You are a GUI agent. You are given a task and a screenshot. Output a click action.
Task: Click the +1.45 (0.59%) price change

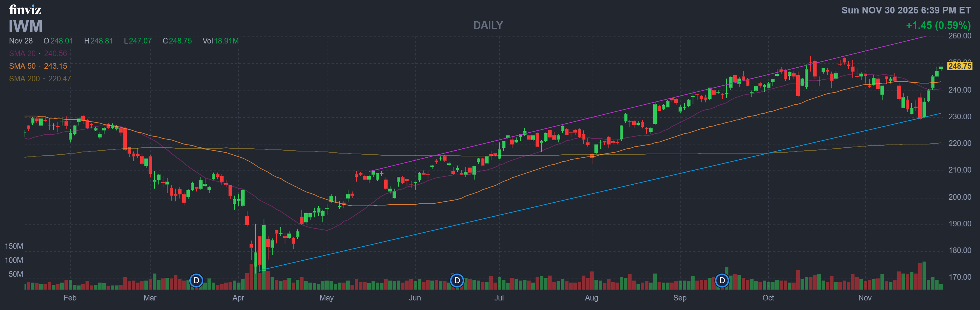click(938, 25)
